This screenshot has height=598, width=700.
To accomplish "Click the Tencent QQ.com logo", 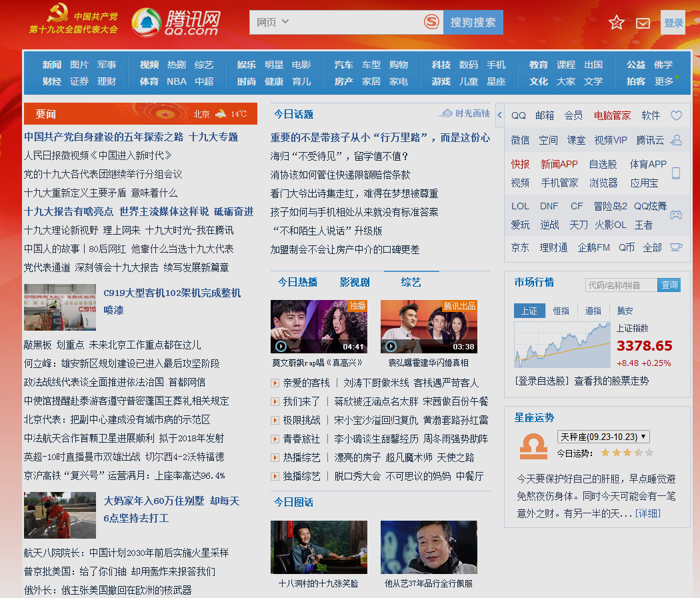I will tap(177, 22).
